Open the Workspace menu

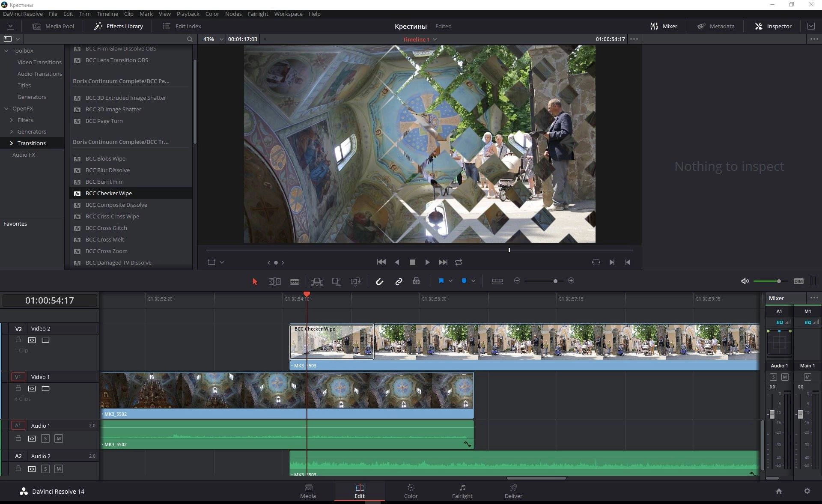tap(288, 14)
